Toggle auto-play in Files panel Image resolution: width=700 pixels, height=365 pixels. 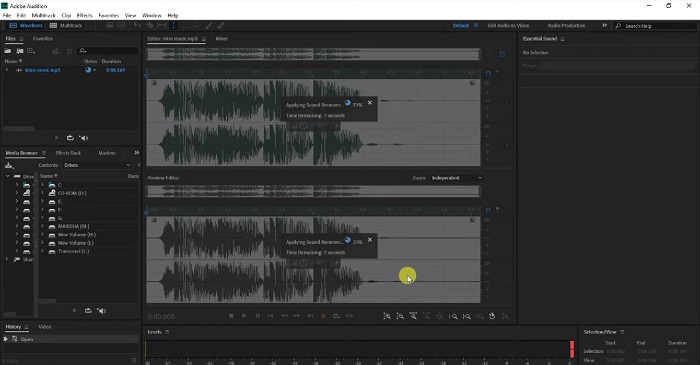pos(83,138)
